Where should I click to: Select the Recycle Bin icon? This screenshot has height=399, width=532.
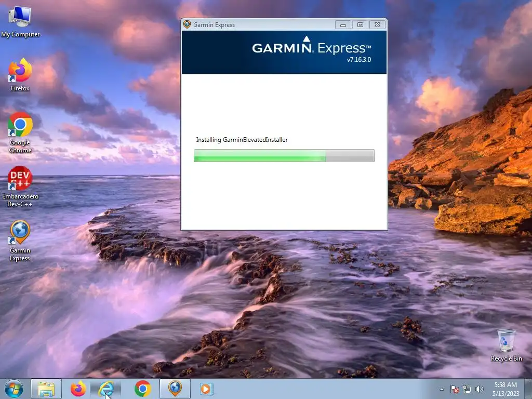506,345
